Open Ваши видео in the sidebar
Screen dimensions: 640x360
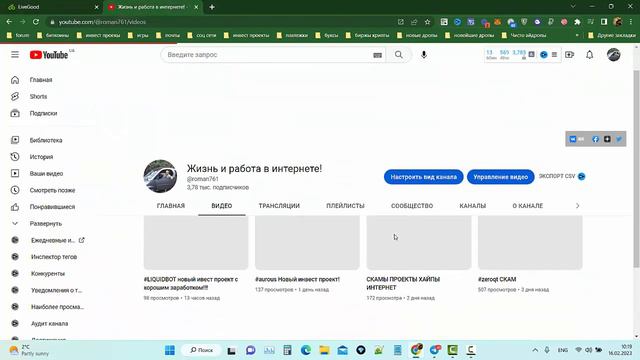47,173
